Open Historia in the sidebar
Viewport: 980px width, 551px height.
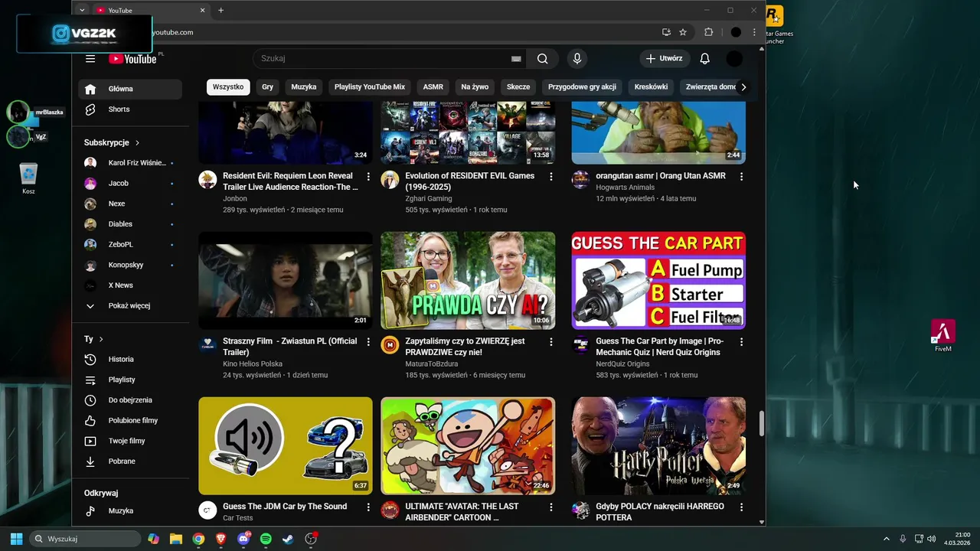130,359
